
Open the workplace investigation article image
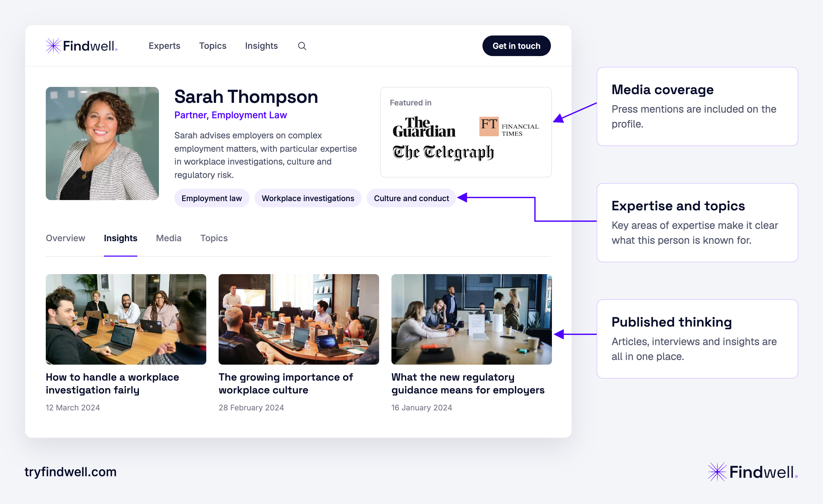(x=126, y=319)
